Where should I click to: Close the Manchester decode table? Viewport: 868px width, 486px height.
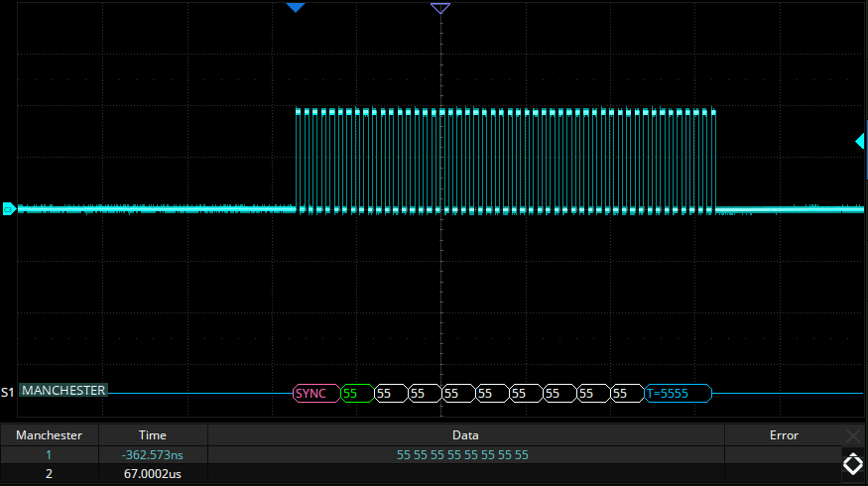point(853,435)
